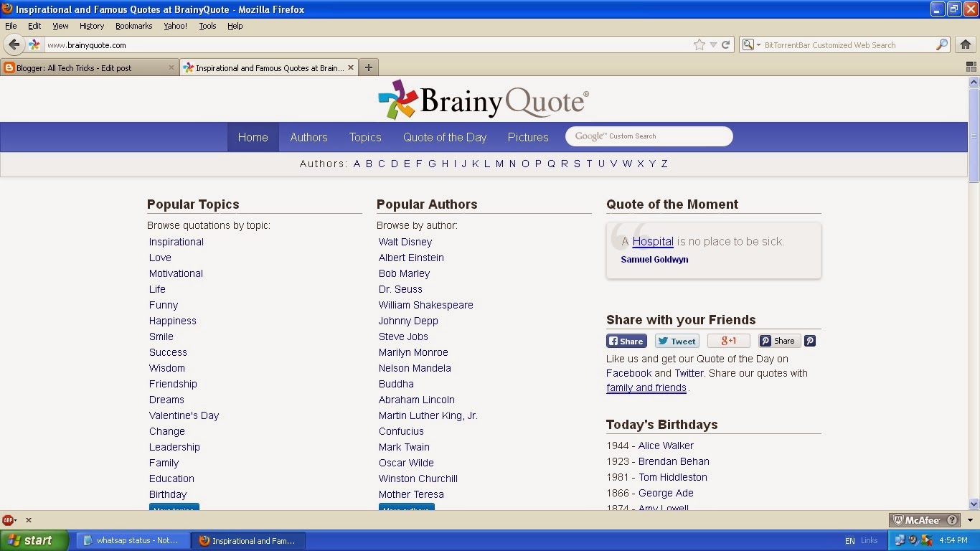The width and height of the screenshot is (980, 551).
Task: Focus the Google Custom Search field
Action: pos(649,136)
